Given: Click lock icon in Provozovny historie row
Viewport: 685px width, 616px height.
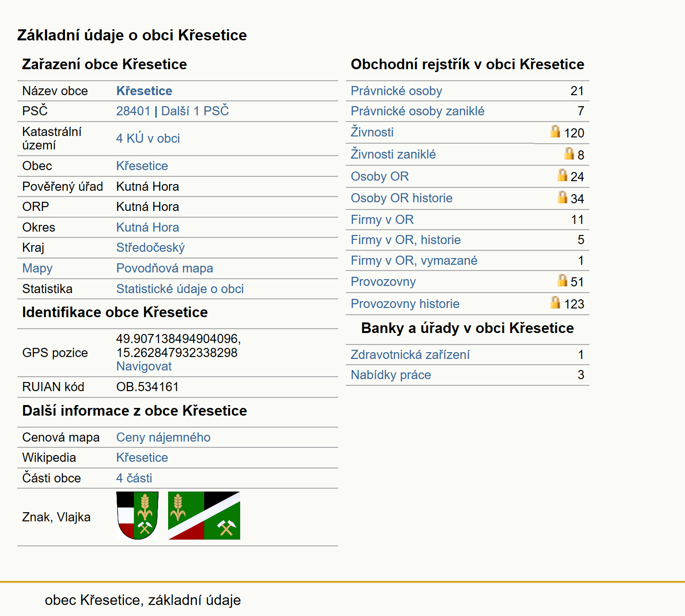Looking at the screenshot, I should pos(555,302).
